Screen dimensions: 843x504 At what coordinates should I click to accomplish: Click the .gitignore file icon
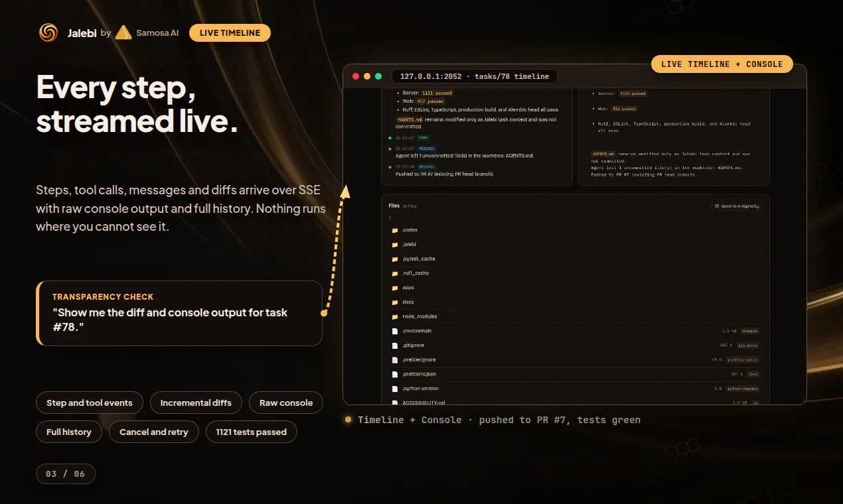pos(395,346)
